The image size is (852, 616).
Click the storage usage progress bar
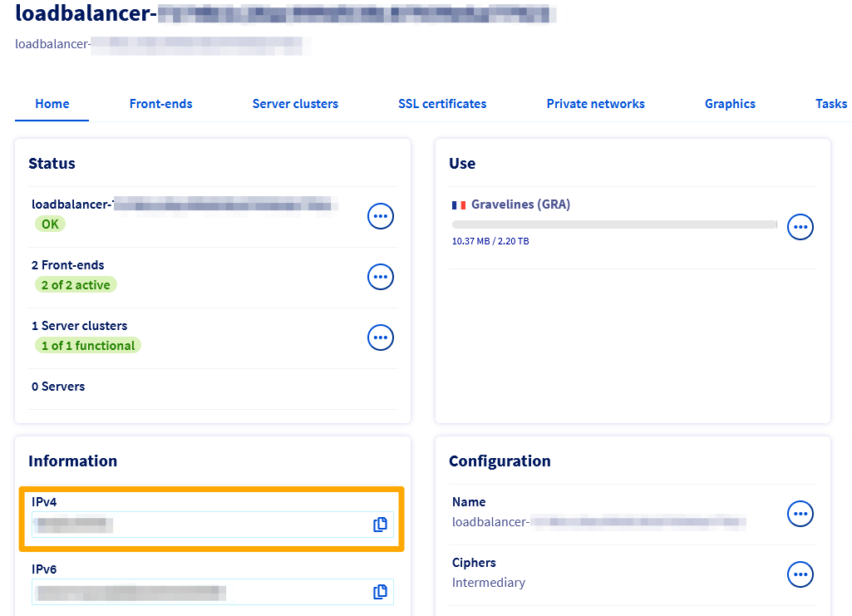coord(614,224)
